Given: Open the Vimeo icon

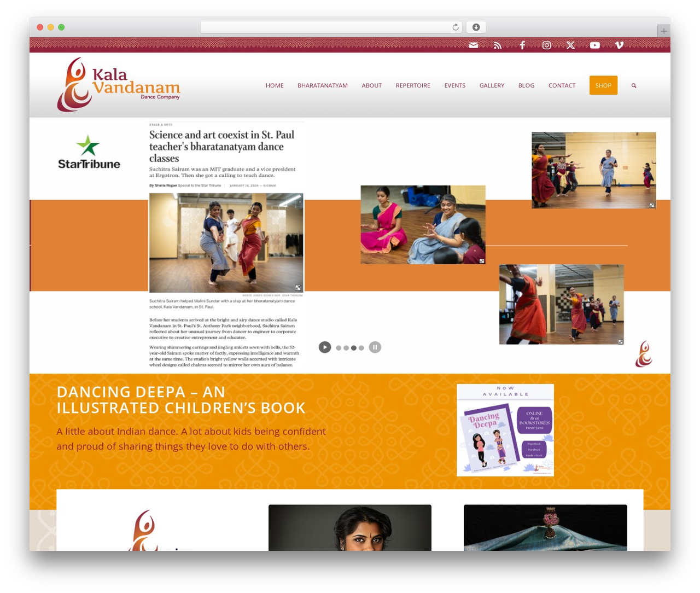Looking at the screenshot, I should [619, 45].
